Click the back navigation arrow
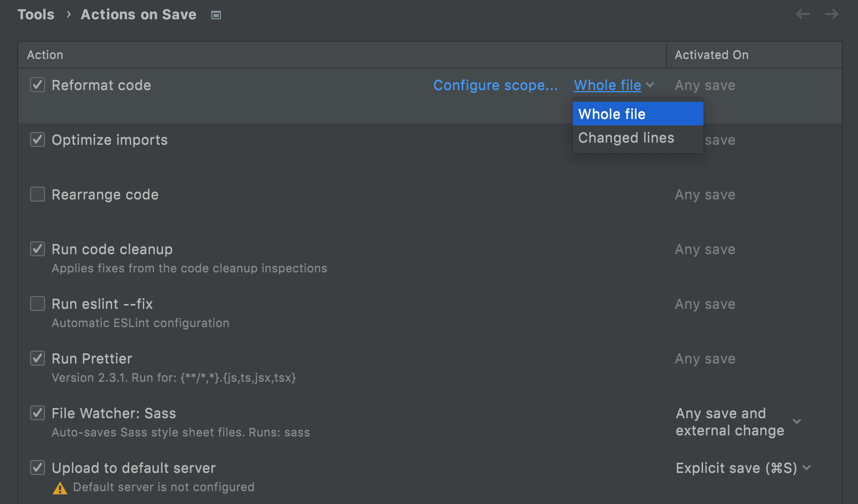The image size is (858, 504). pos(802,14)
